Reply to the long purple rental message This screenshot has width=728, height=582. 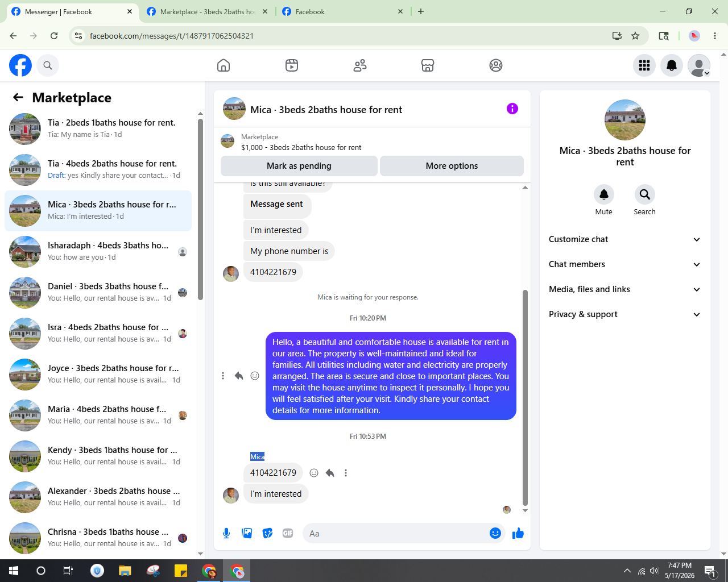click(x=239, y=376)
